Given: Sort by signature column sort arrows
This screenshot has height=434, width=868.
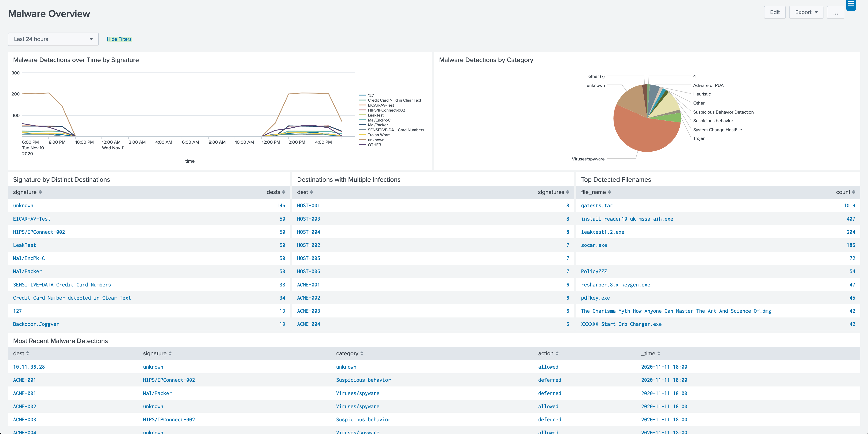Looking at the screenshot, I should coord(40,192).
